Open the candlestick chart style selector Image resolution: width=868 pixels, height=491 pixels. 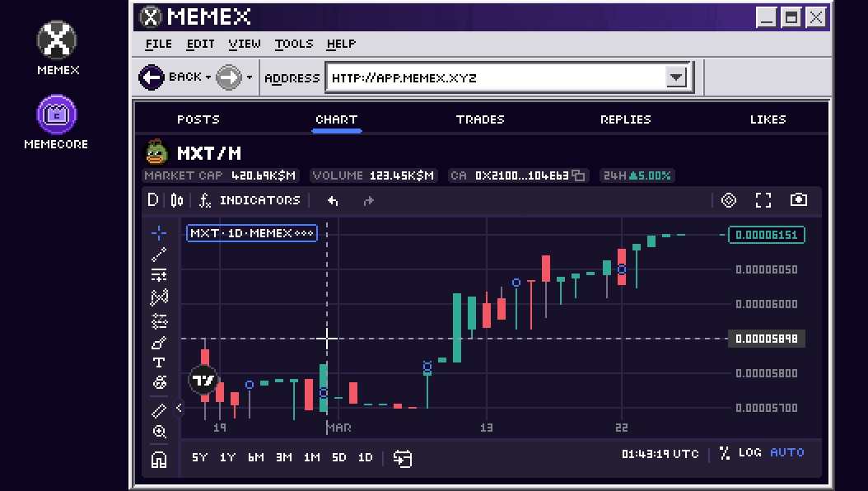tap(177, 200)
